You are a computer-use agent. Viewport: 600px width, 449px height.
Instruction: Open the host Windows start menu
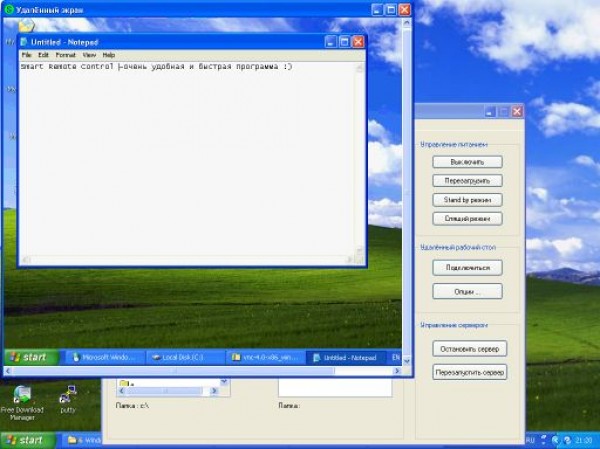click(x=28, y=440)
